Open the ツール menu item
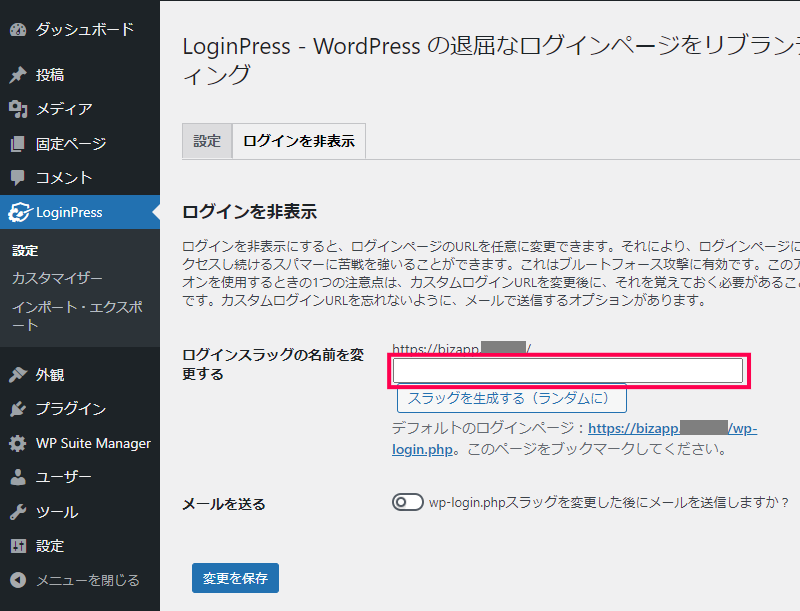Image resolution: width=800 pixels, height=611 pixels. tap(80, 512)
